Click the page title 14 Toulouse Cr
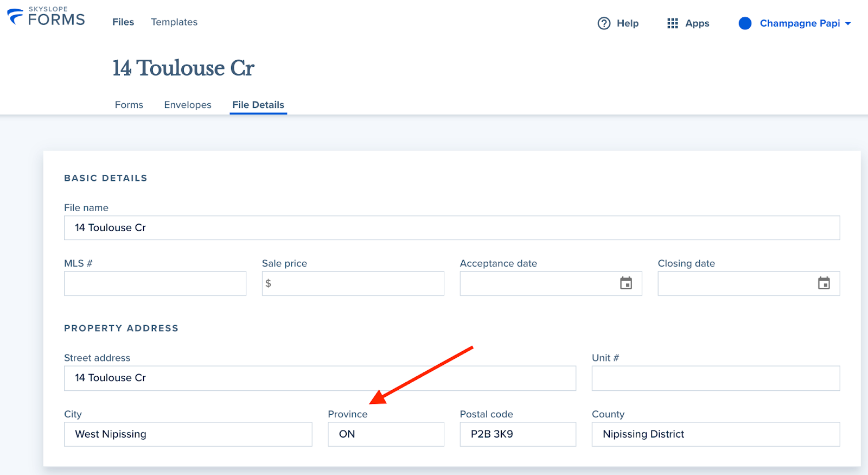The height and width of the screenshot is (475, 868). pos(183,68)
